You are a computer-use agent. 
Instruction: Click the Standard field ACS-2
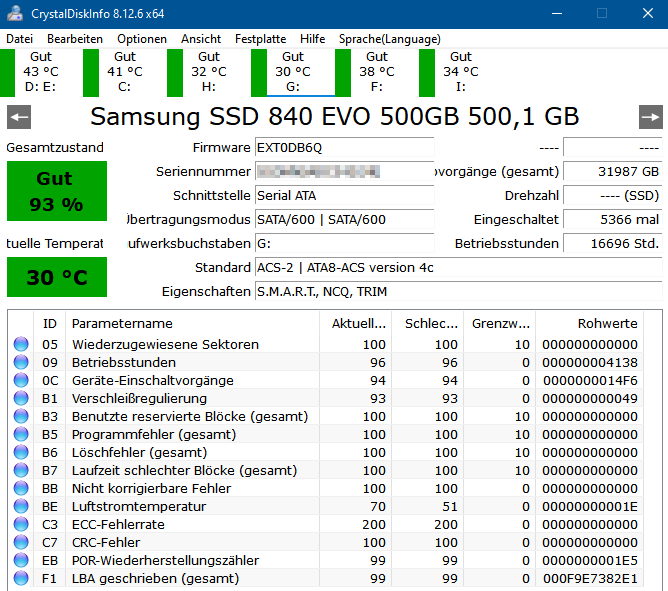(459, 267)
